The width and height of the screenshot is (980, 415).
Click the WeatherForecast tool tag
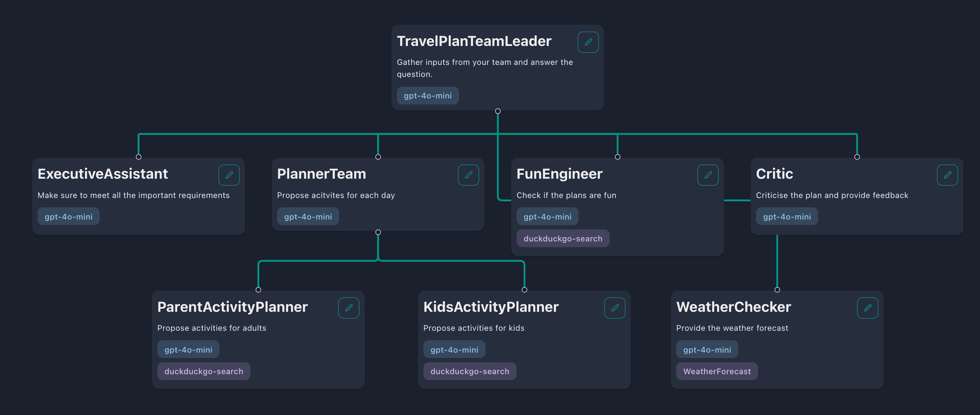717,371
